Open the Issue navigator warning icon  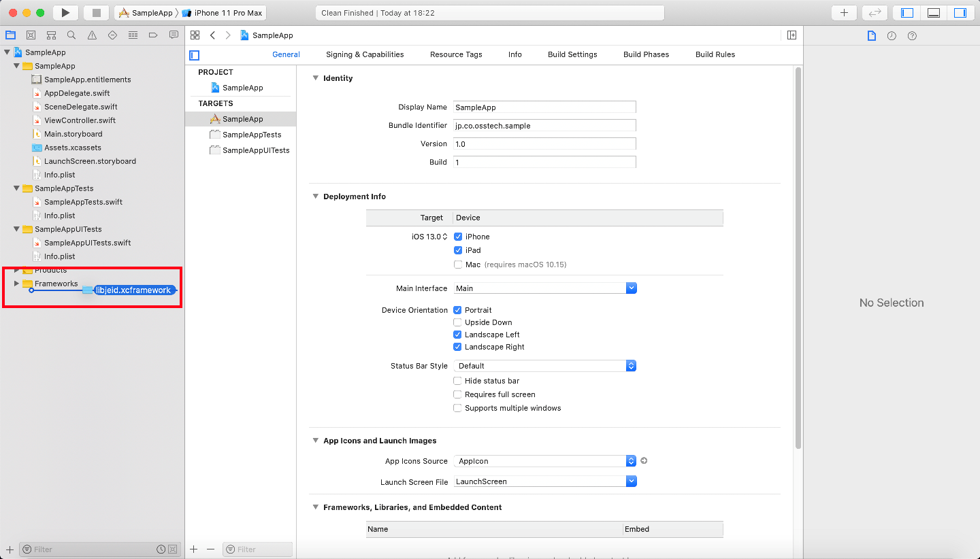(92, 35)
